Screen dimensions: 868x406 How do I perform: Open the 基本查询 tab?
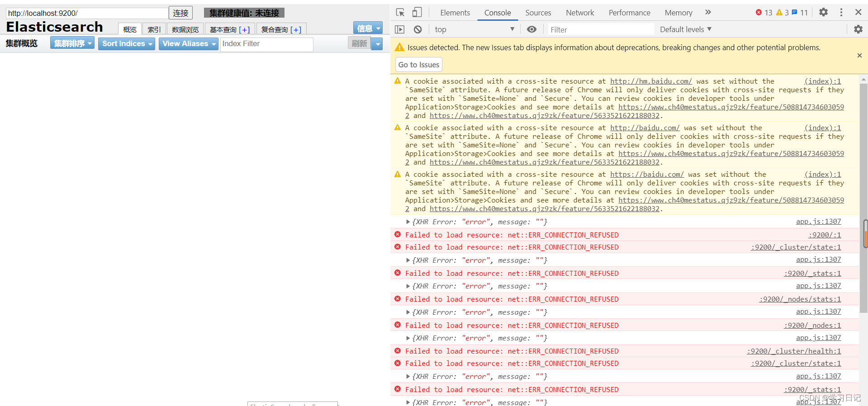click(x=230, y=29)
